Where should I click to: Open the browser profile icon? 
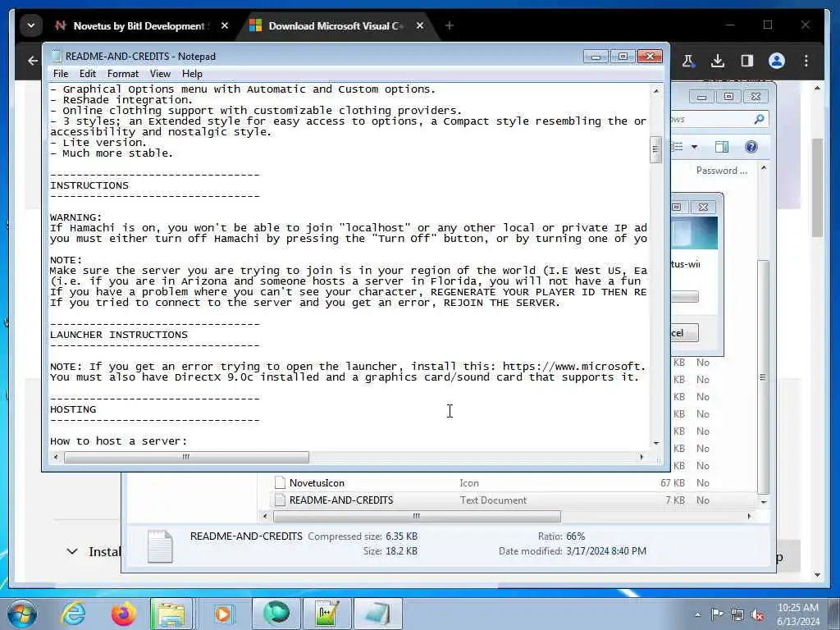click(776, 61)
